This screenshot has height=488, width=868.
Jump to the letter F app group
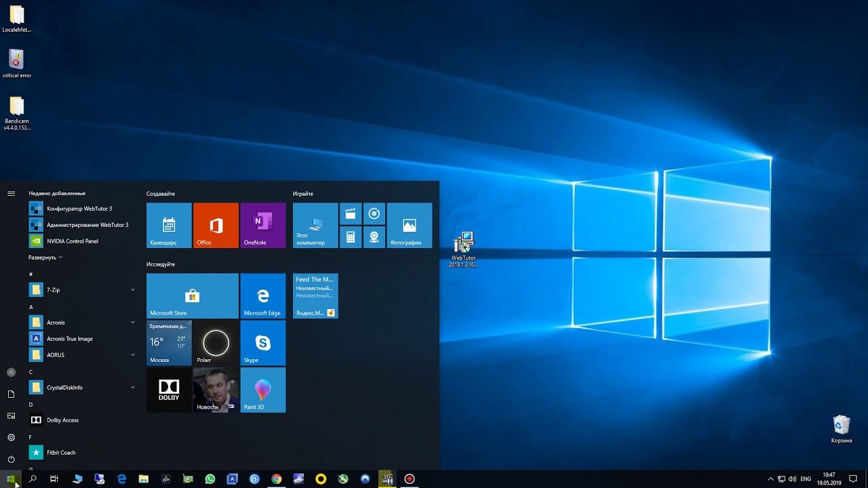coord(31,437)
